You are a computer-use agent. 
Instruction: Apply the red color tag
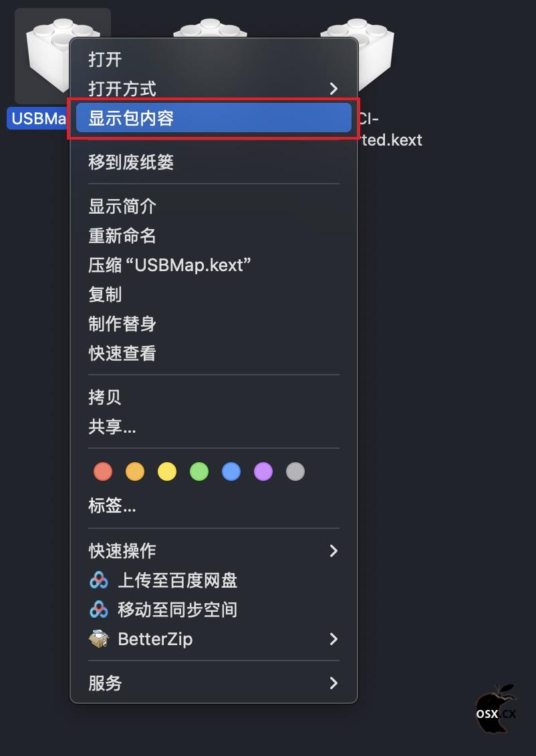tap(103, 471)
